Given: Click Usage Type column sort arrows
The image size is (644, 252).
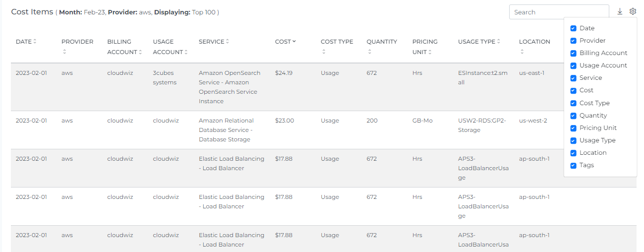Looking at the screenshot, I should coord(499,42).
